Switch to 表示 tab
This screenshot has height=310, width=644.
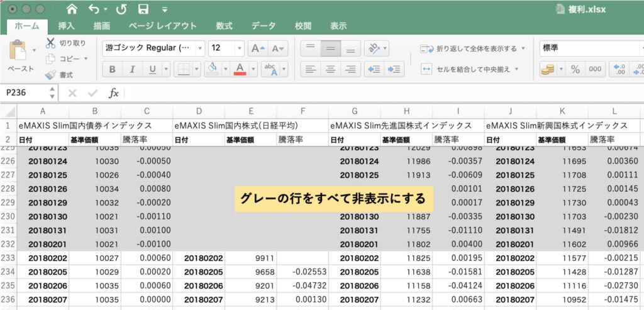click(338, 26)
